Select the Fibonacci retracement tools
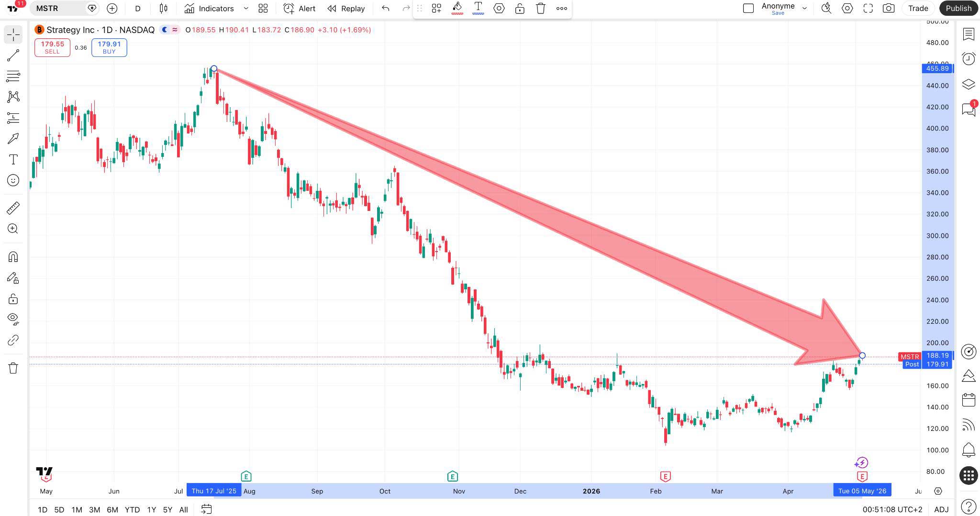 tap(13, 76)
